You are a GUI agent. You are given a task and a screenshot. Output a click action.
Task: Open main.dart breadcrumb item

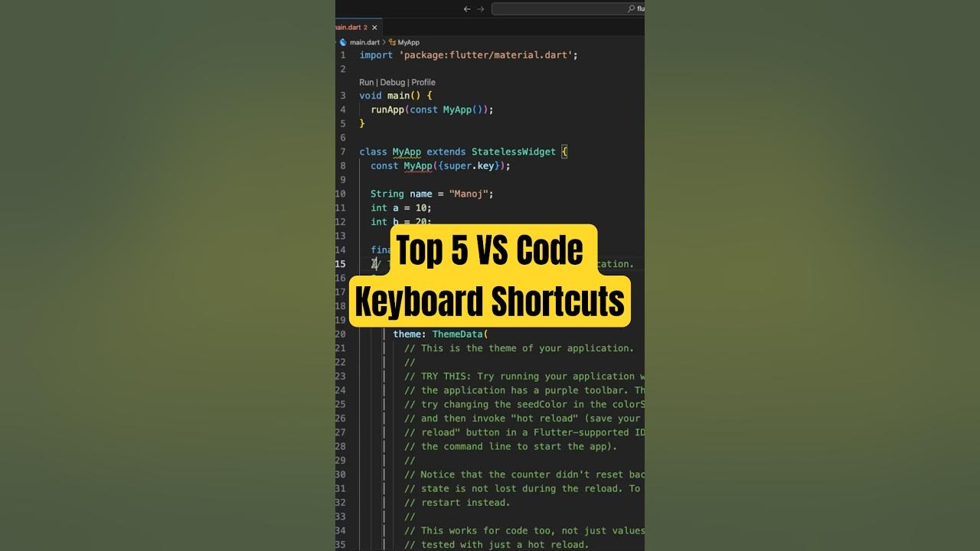pyautogui.click(x=364, y=42)
